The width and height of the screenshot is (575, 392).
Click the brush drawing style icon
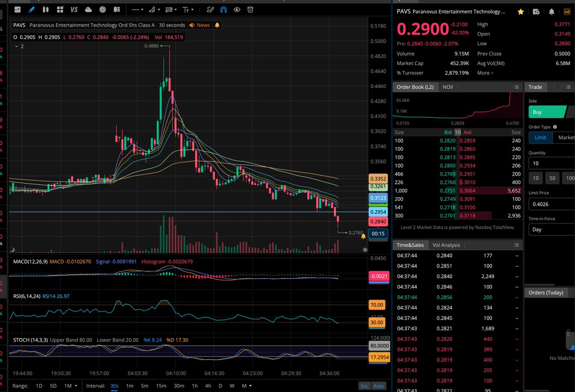click(210, 9)
